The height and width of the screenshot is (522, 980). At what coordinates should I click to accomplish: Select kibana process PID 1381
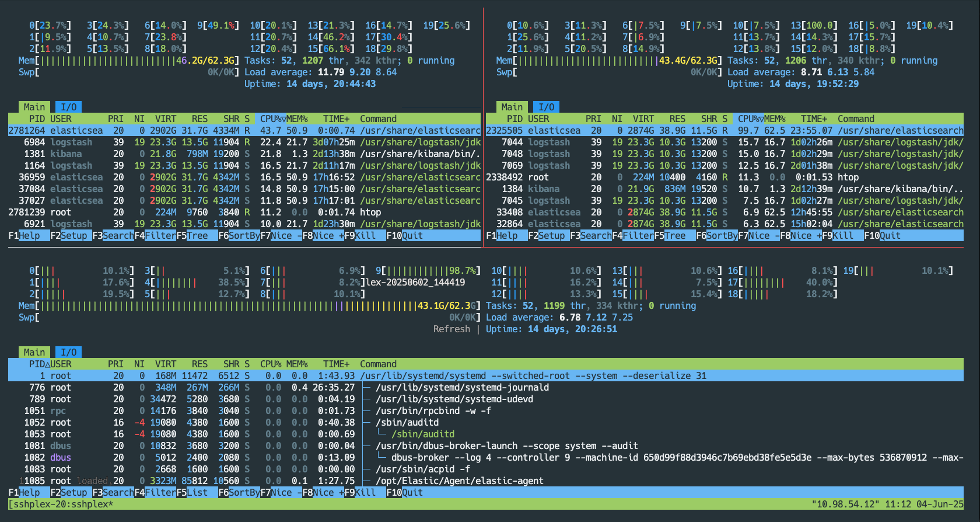click(244, 154)
